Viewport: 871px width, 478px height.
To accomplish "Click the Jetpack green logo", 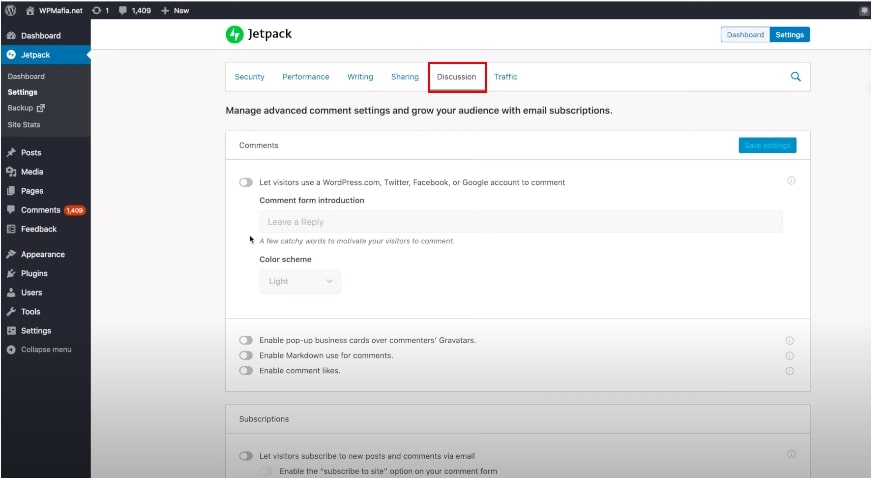I will [234, 34].
